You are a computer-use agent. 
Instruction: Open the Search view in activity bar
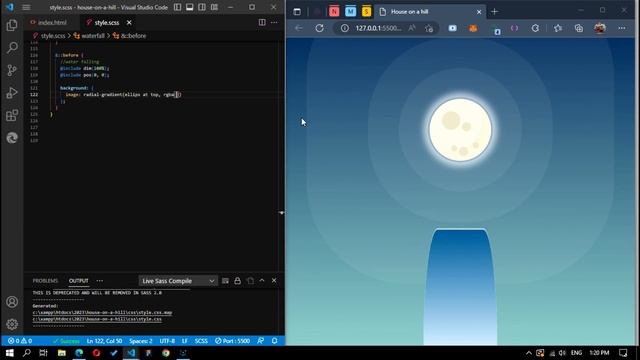(x=12, y=48)
